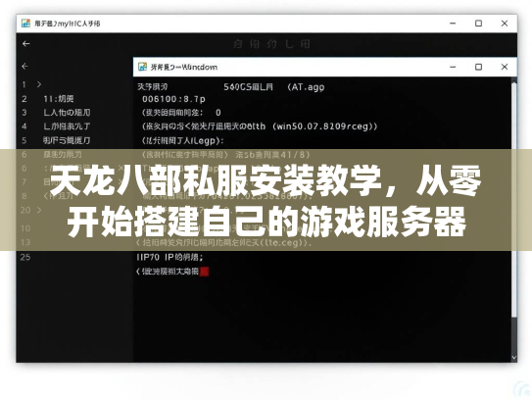Minimize the outer main window

coord(453,24)
